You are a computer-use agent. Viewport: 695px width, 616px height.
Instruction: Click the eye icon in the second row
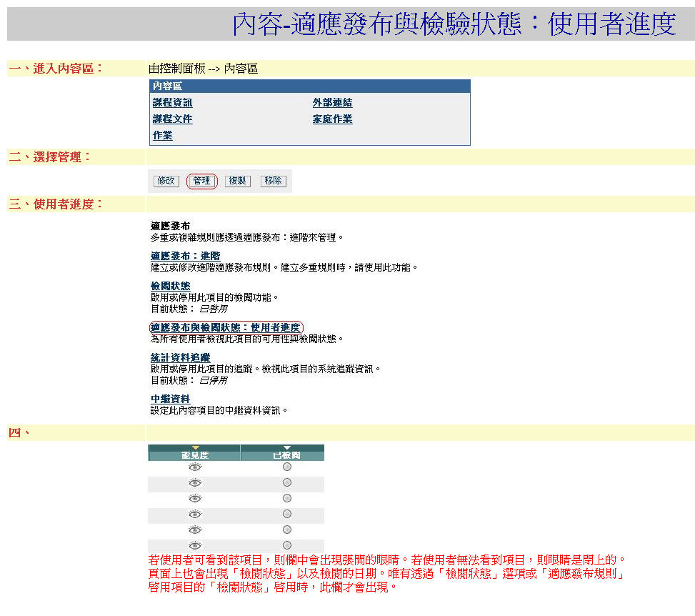pyautogui.click(x=194, y=483)
